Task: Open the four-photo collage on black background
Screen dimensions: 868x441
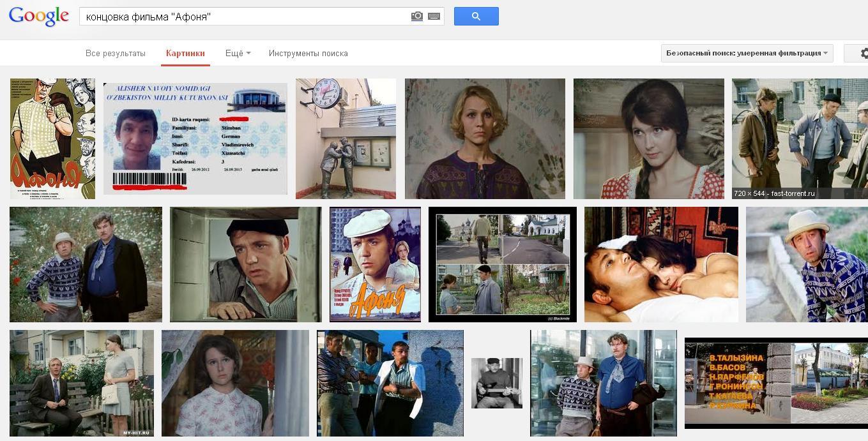Action: click(x=503, y=264)
